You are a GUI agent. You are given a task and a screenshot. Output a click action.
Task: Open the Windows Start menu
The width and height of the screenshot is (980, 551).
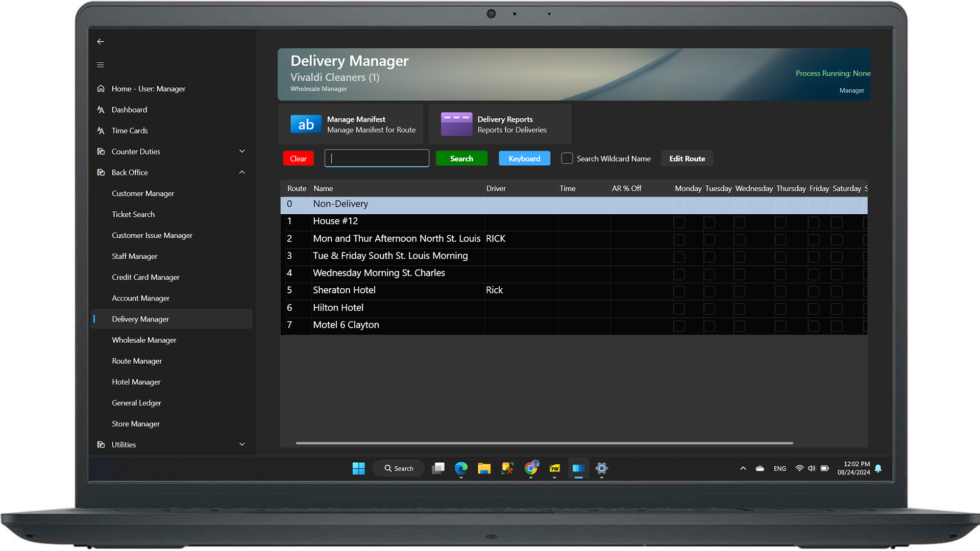[359, 468]
